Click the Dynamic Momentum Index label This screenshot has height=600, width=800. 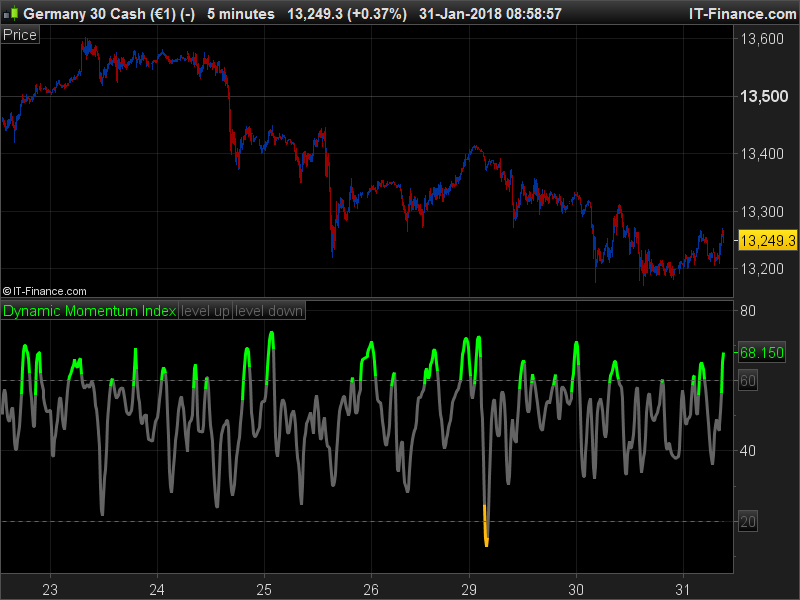coord(89,311)
